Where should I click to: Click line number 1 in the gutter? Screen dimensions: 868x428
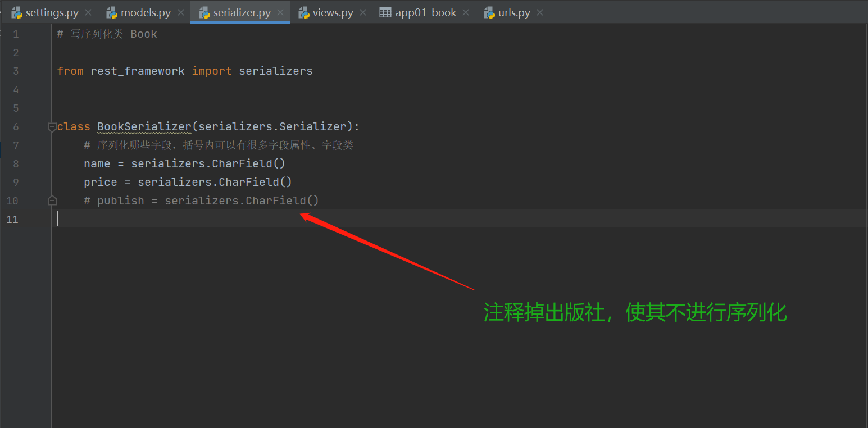click(16, 34)
